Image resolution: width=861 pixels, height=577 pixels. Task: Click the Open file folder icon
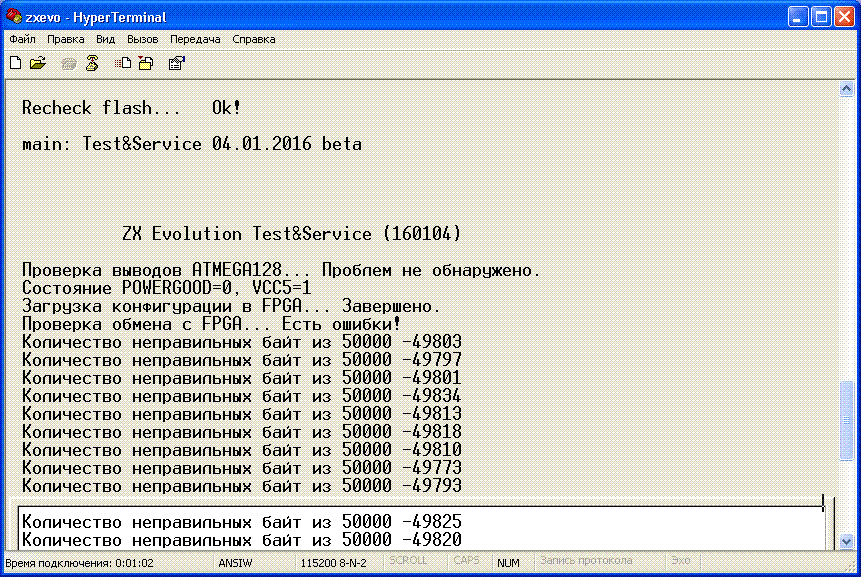(38, 63)
